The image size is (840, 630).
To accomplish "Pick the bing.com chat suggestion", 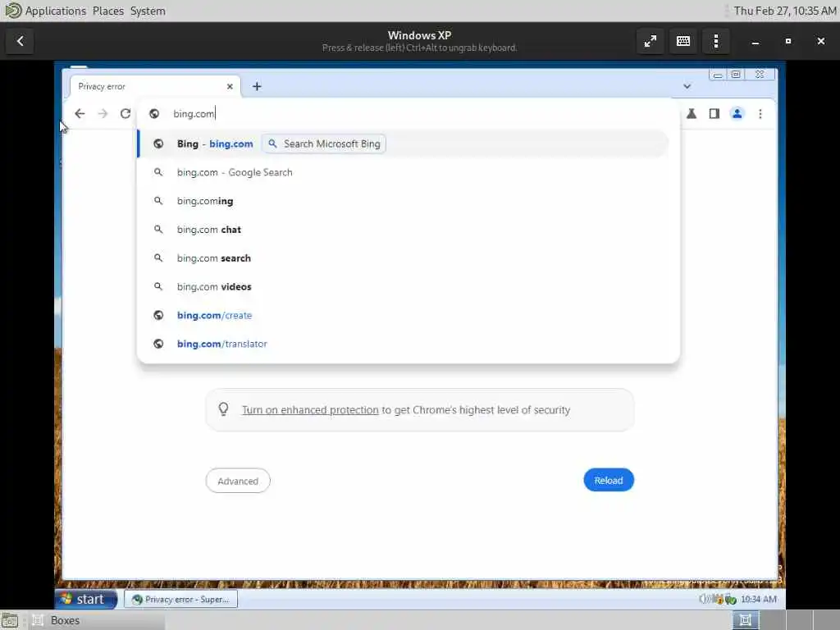I will pos(403,230).
